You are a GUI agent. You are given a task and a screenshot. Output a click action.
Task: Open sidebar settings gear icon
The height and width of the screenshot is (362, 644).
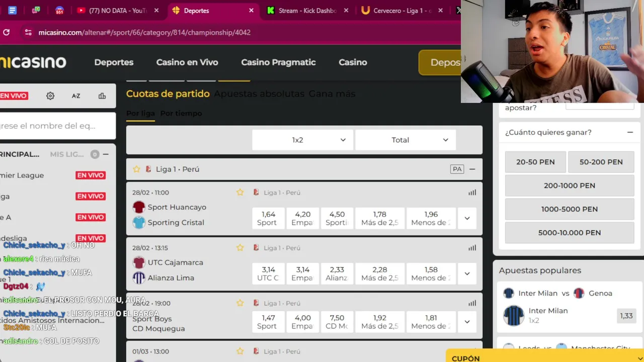pos(50,96)
